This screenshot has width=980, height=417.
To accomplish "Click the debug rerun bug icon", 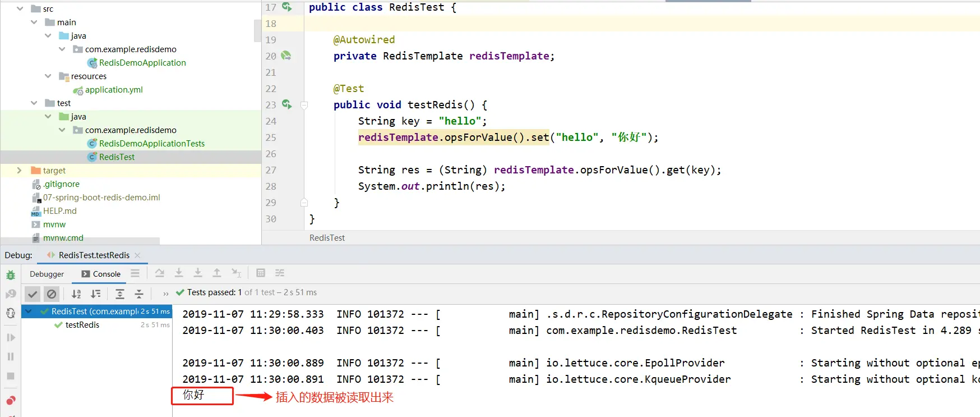I will pyautogui.click(x=11, y=275).
